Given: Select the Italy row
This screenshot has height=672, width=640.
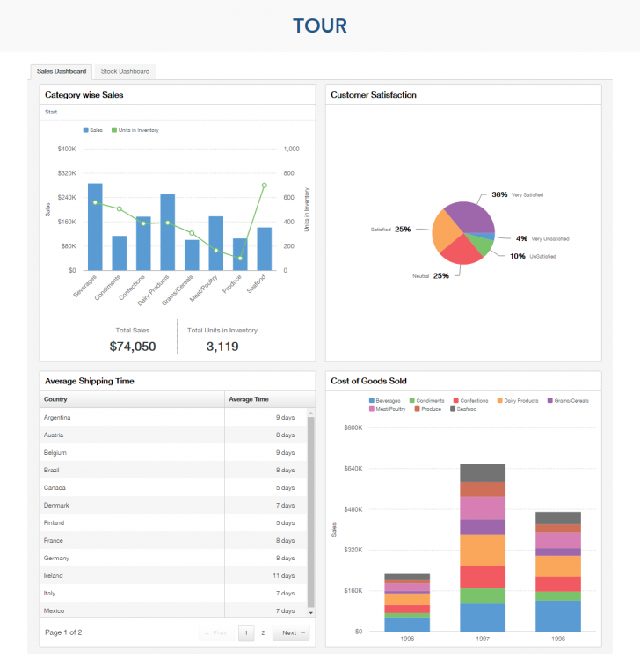Looking at the screenshot, I should pos(173,593).
